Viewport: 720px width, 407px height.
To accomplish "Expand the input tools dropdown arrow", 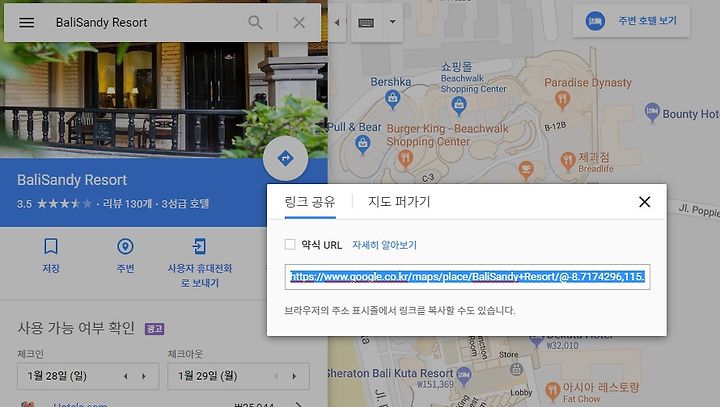I will 393,22.
